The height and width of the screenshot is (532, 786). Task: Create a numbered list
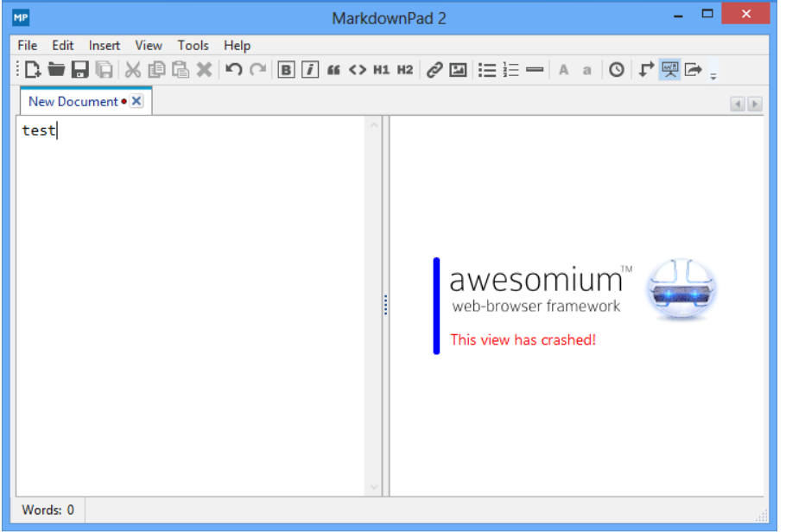[x=510, y=70]
